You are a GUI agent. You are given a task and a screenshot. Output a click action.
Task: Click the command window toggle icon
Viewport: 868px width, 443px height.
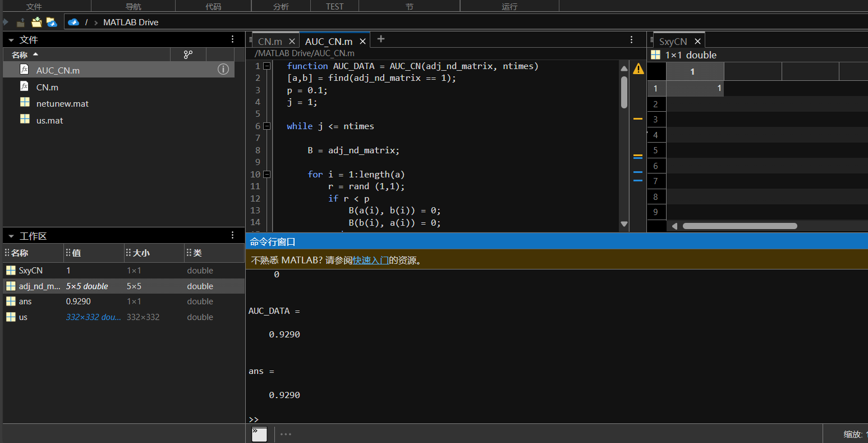(259, 434)
